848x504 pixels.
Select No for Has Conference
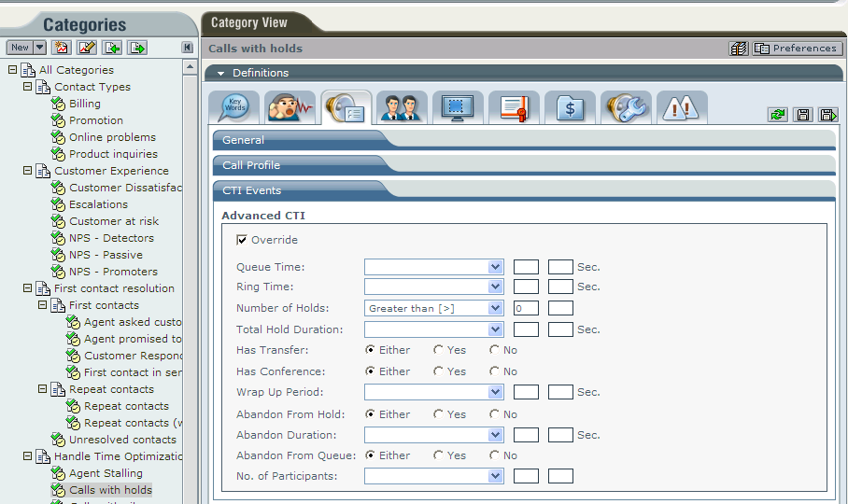click(494, 371)
